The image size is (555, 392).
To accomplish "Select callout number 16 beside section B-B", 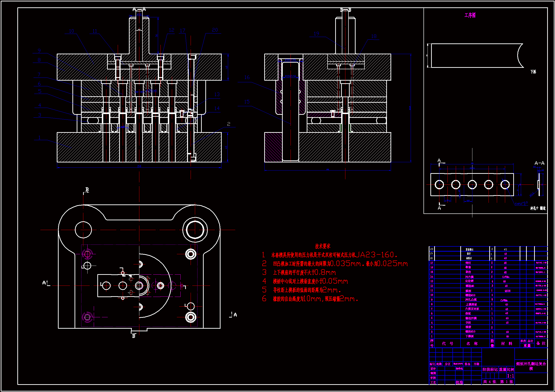I will pos(247,78).
